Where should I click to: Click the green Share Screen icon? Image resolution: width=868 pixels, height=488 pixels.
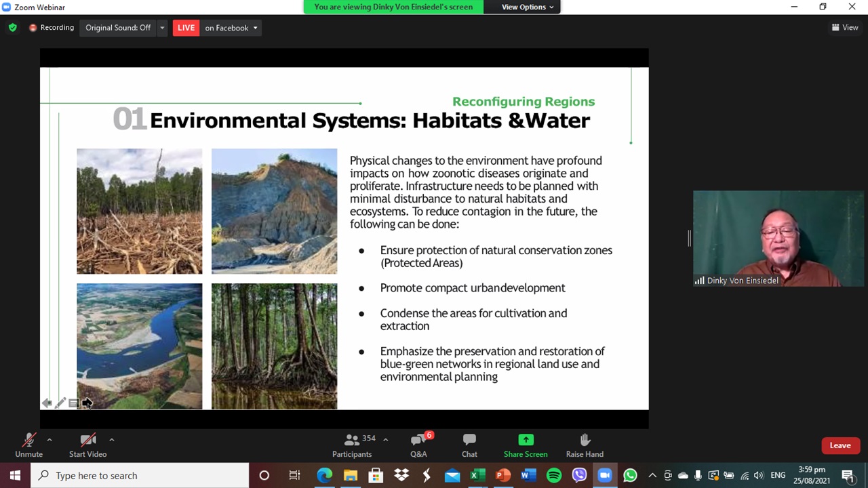[x=526, y=440]
